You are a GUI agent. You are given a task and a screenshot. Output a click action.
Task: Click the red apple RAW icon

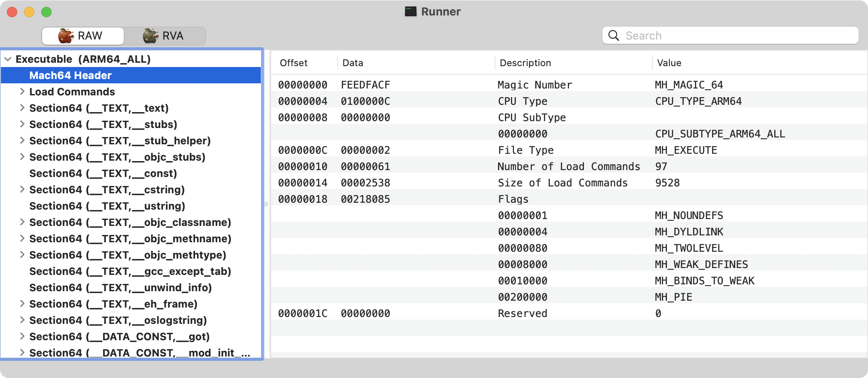coord(66,36)
